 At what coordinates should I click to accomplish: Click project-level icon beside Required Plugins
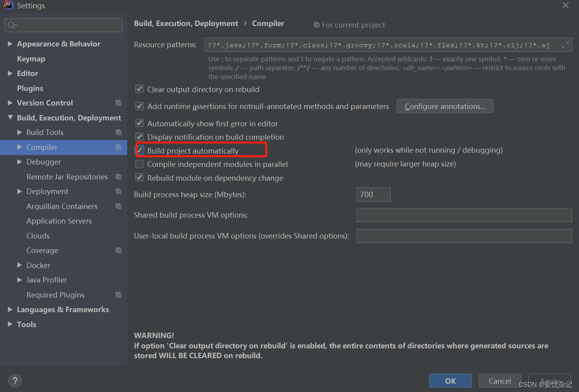118,295
